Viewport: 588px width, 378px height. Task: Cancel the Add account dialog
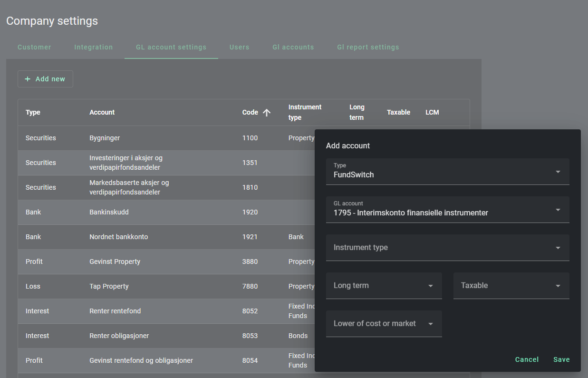[527, 359]
